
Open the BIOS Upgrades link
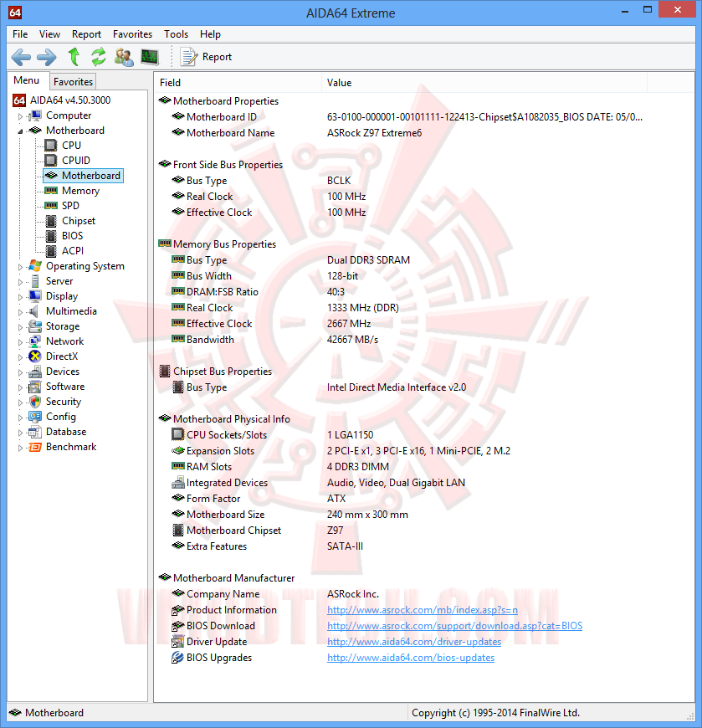point(411,658)
